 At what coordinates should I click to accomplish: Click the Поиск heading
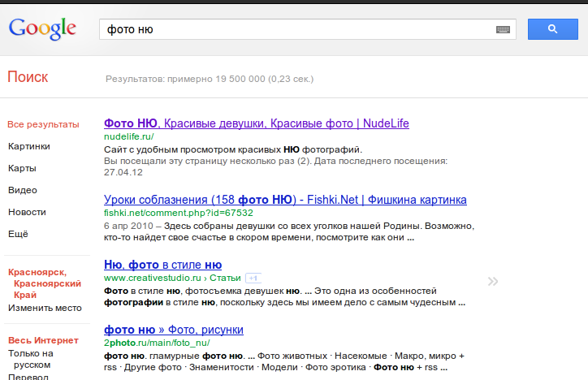pos(28,77)
